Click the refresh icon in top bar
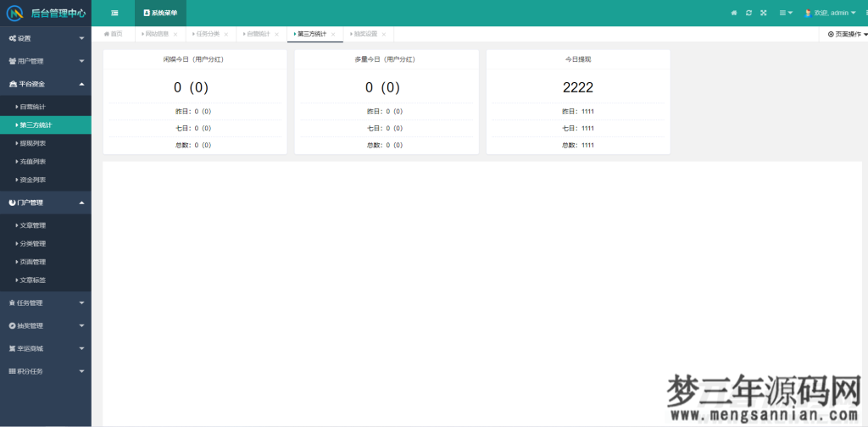 pos(748,13)
